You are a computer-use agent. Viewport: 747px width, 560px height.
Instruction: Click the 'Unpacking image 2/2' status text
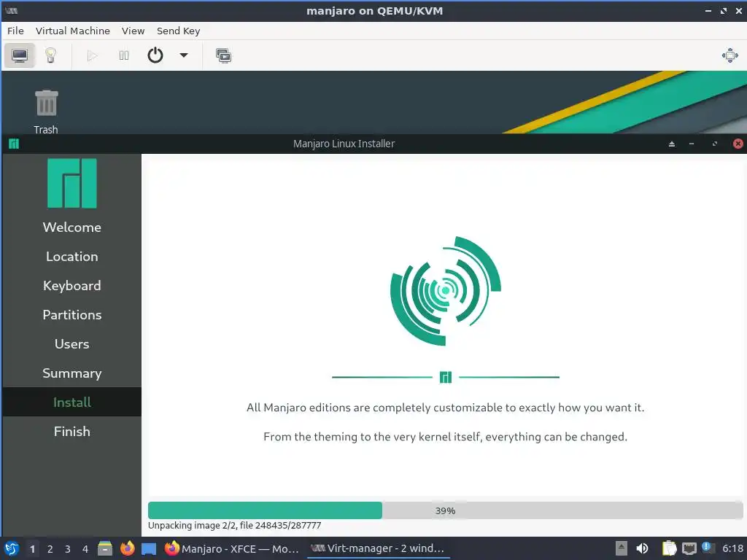(x=234, y=525)
